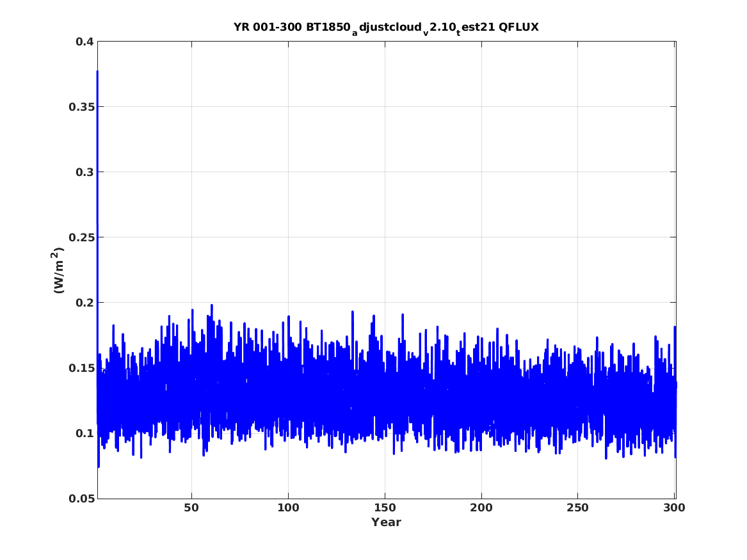747x560 pixels.
Task: Click the y-axis tick label 0.3
Action: pyautogui.click(x=84, y=172)
